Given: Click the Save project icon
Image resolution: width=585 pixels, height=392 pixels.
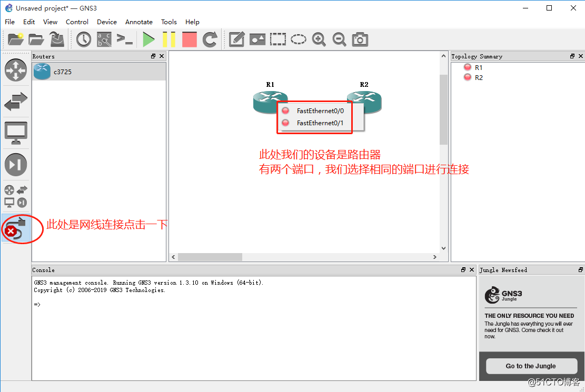Looking at the screenshot, I should pyautogui.click(x=57, y=39).
